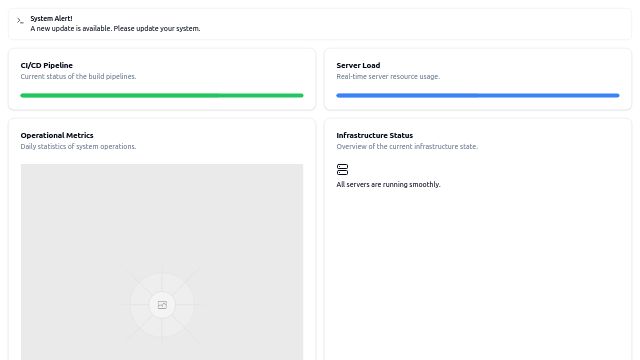Click the Server Load card title
The image size is (640, 360).
click(358, 65)
